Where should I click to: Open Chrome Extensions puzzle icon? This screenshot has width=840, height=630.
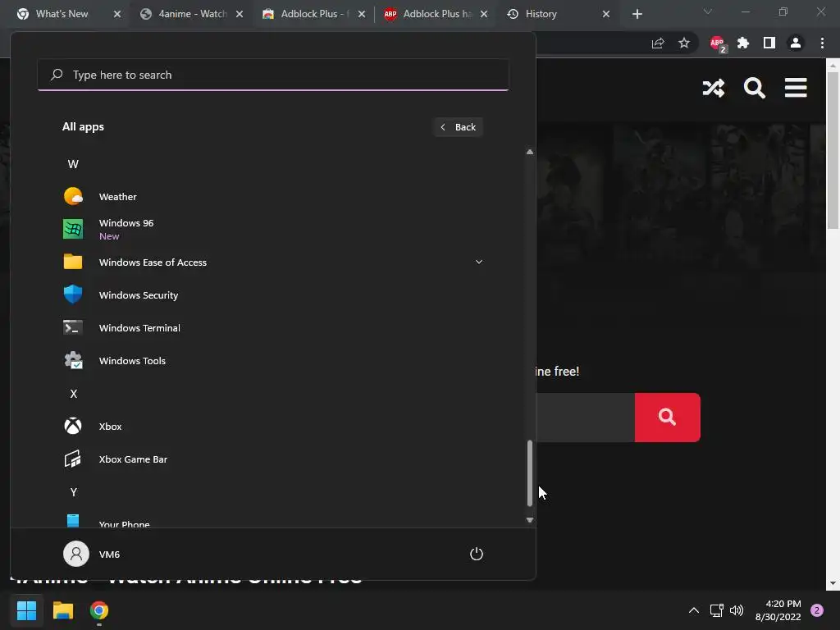coord(743,43)
